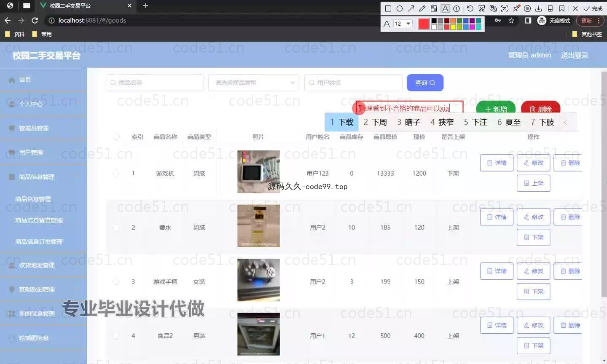Open a new browser tab
The image size is (607, 364).
[145, 5]
